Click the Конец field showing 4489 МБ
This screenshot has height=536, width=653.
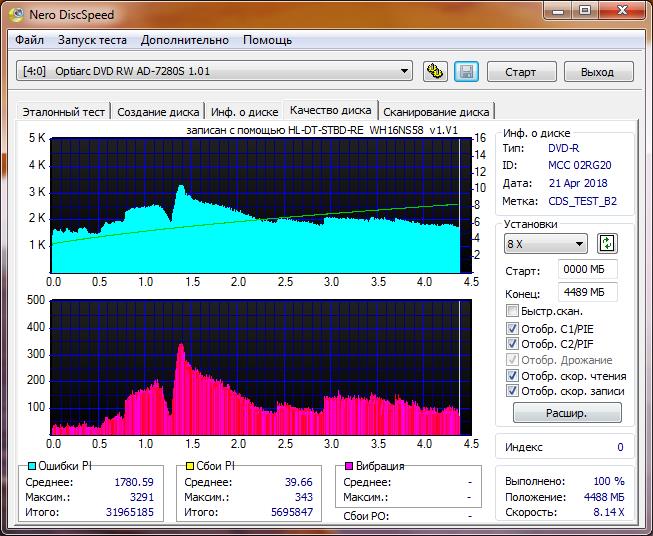tap(588, 292)
